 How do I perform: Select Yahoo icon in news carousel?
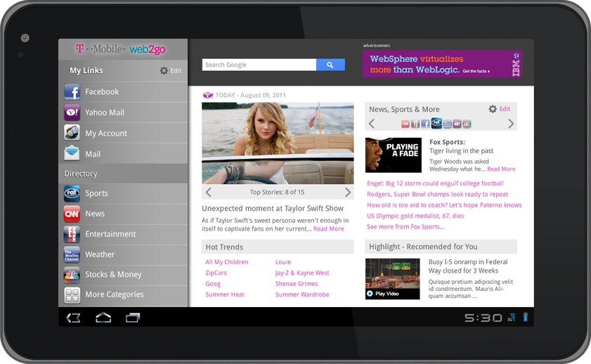point(457,124)
